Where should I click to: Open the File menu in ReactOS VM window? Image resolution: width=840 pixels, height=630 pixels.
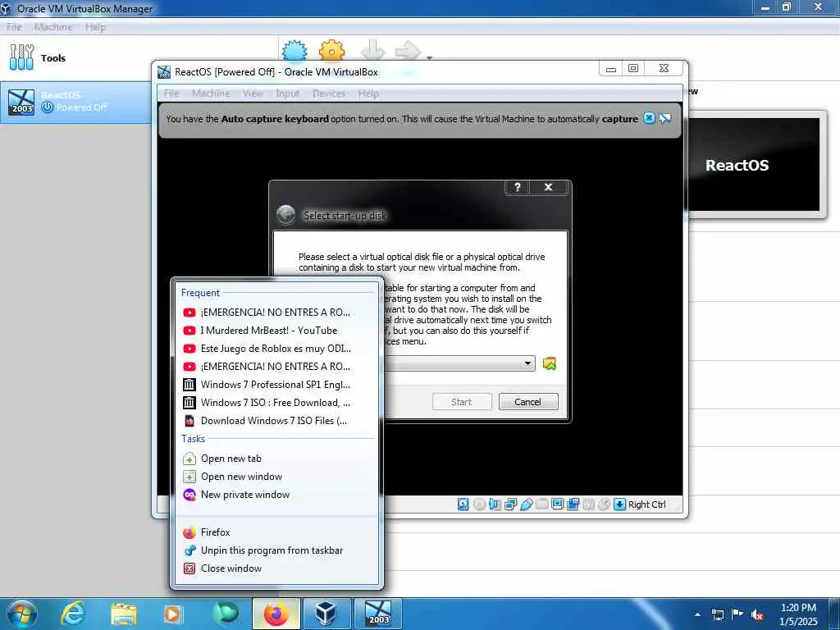point(171,94)
